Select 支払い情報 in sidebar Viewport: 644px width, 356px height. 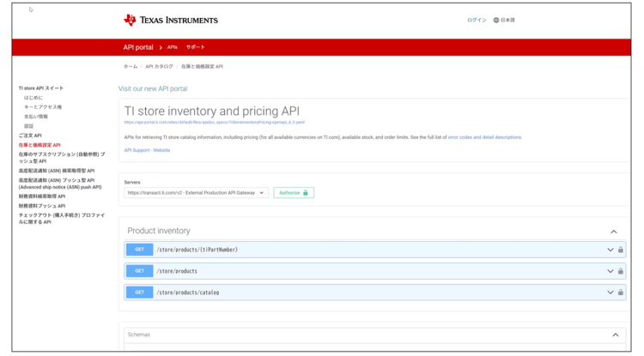coord(36,117)
